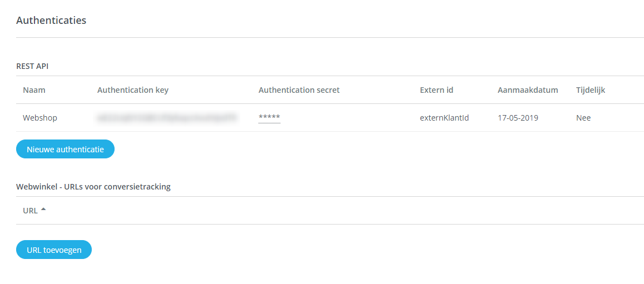The height and width of the screenshot is (284, 644).
Task: Click the Extern id column header
Action: (437, 90)
